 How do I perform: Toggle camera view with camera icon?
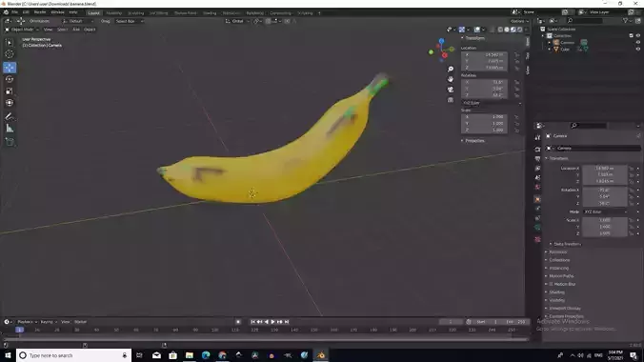(x=451, y=90)
